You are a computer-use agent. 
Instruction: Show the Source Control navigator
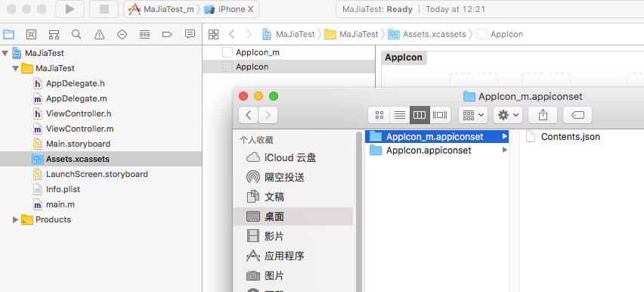[x=31, y=34]
